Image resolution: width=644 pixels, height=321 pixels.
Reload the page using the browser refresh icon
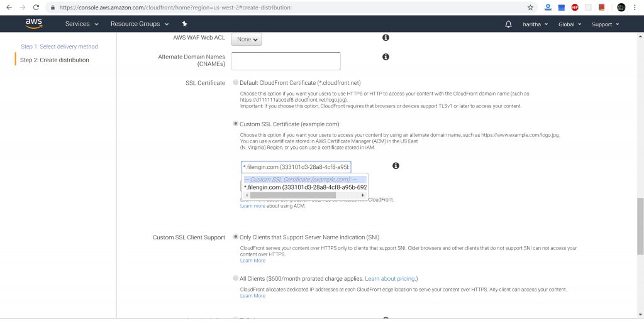(x=36, y=8)
